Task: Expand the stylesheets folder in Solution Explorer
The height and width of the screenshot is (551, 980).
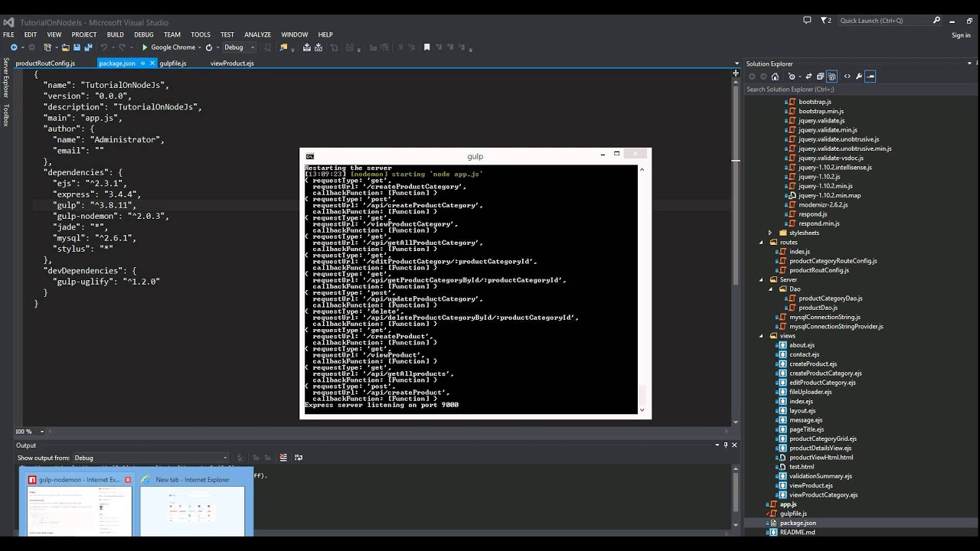Action: point(771,233)
